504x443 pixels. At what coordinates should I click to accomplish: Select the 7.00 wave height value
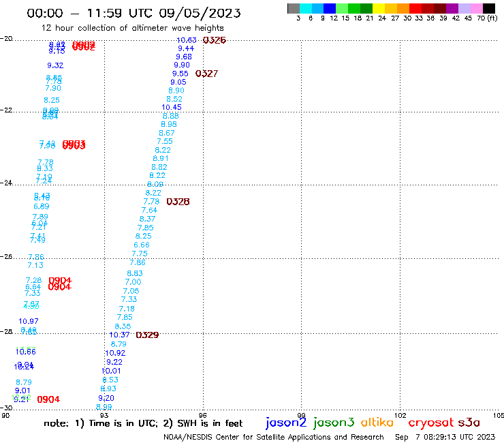tap(133, 282)
